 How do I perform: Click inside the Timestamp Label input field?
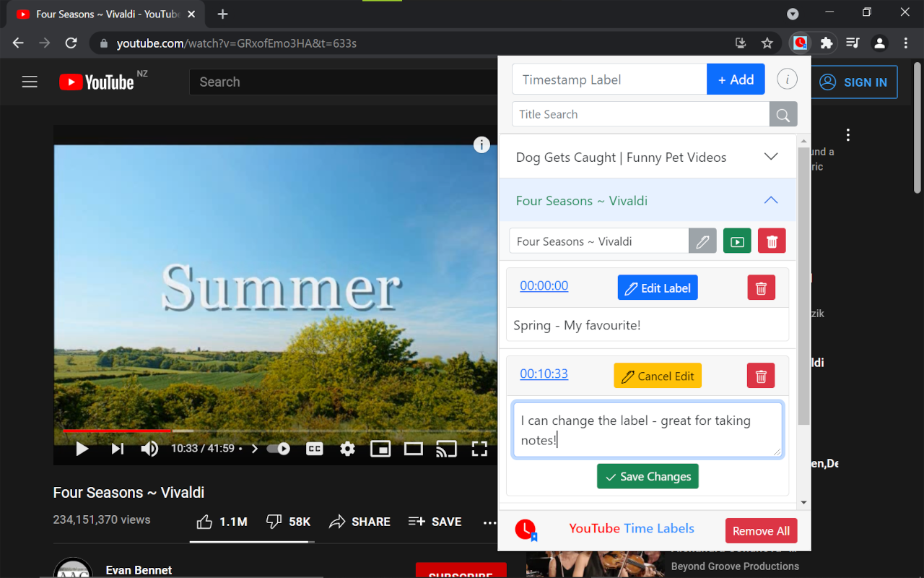[609, 79]
